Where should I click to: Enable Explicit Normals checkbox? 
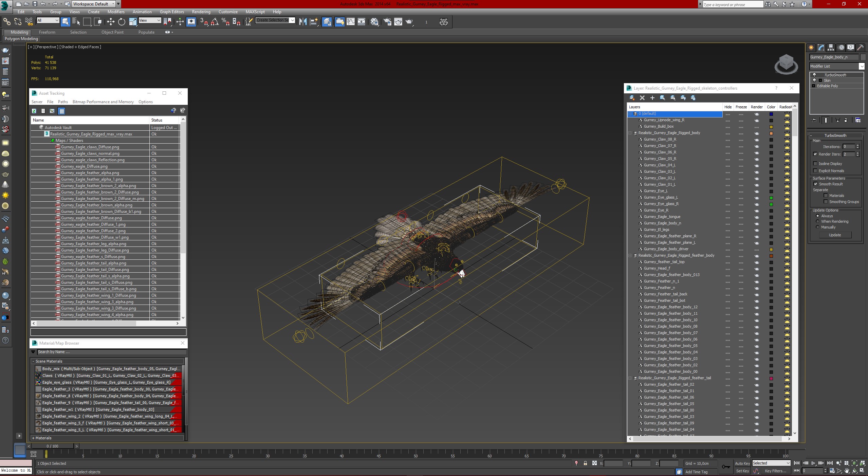pyautogui.click(x=815, y=171)
